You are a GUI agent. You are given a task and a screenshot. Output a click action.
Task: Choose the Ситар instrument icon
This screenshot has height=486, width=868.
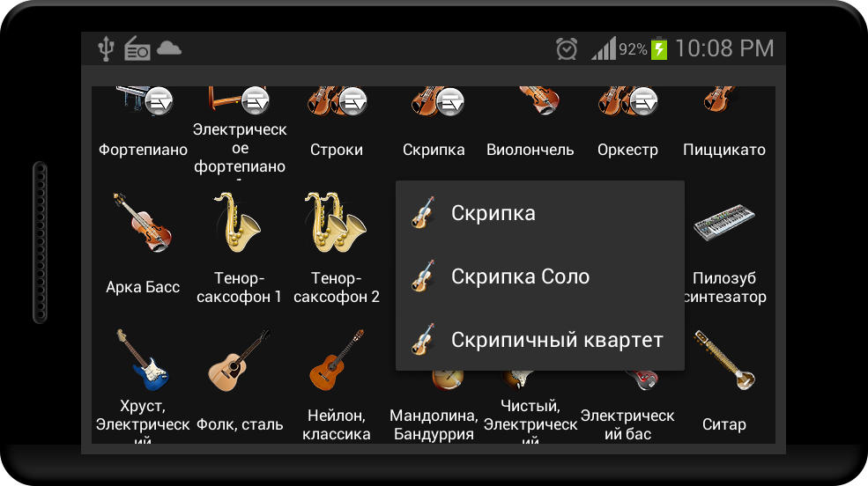[724, 360]
